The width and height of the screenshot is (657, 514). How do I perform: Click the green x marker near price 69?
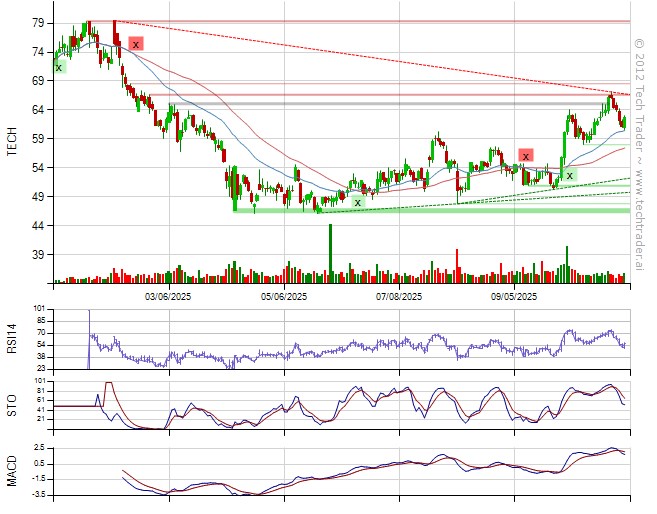pos(59,67)
